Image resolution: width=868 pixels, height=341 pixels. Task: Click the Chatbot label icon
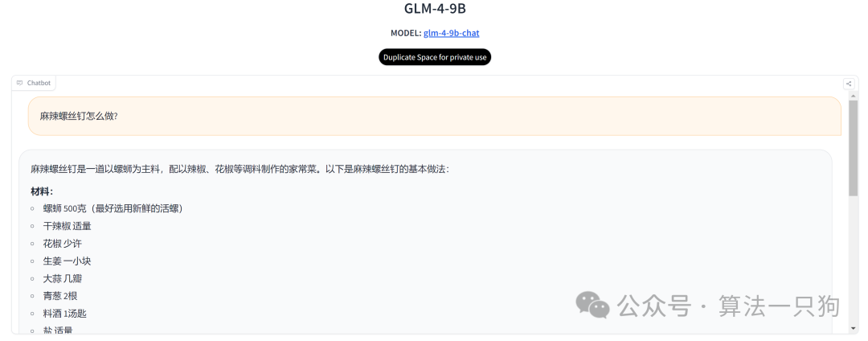click(20, 83)
